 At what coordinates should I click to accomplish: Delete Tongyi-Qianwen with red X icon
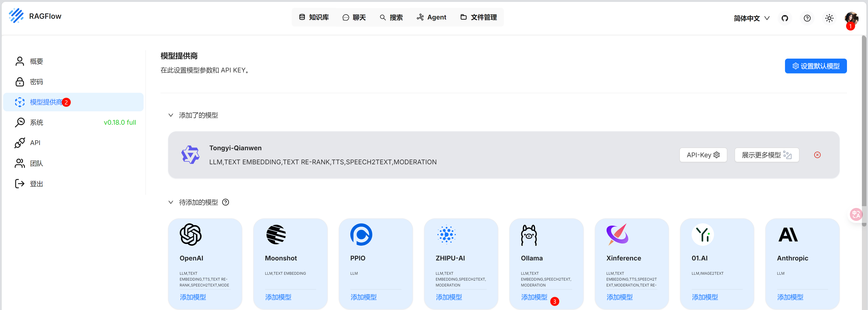pyautogui.click(x=817, y=155)
